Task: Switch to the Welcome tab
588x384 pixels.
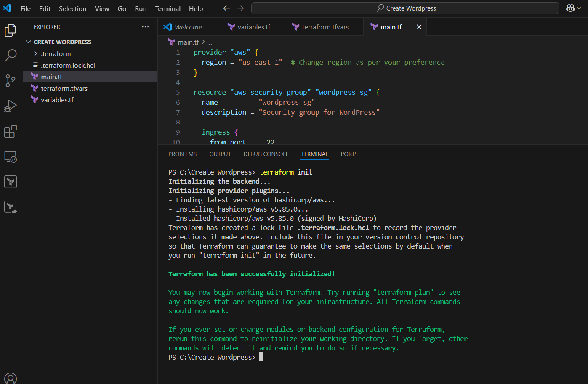Action: [189, 27]
